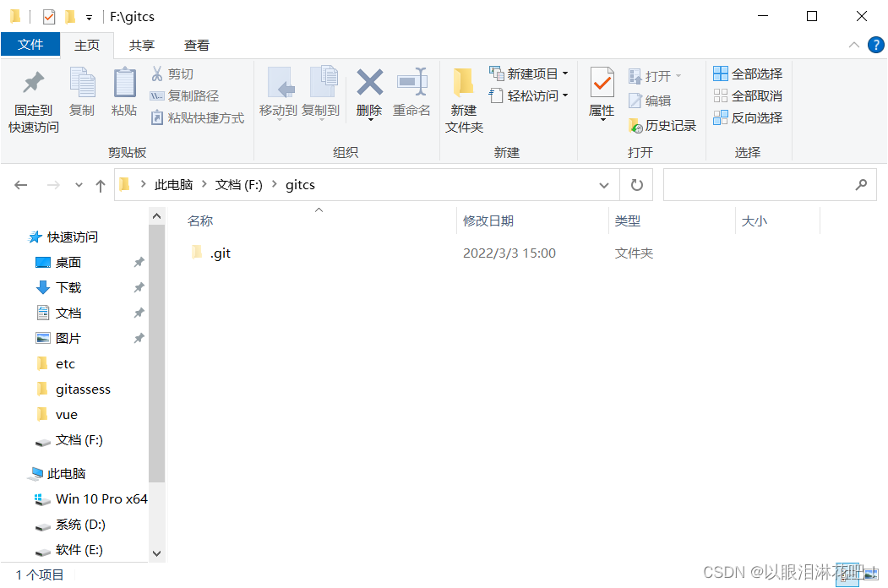
Task: Click 此电脑 in the address breadcrumb
Action: pos(173,185)
